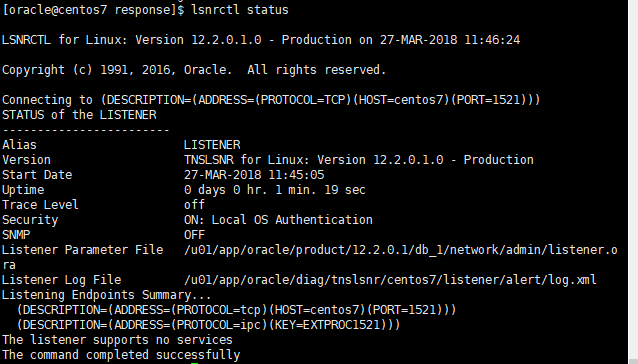This screenshot has height=364, width=638.
Task: Click the Trace Level 'off' value
Action: [194, 205]
